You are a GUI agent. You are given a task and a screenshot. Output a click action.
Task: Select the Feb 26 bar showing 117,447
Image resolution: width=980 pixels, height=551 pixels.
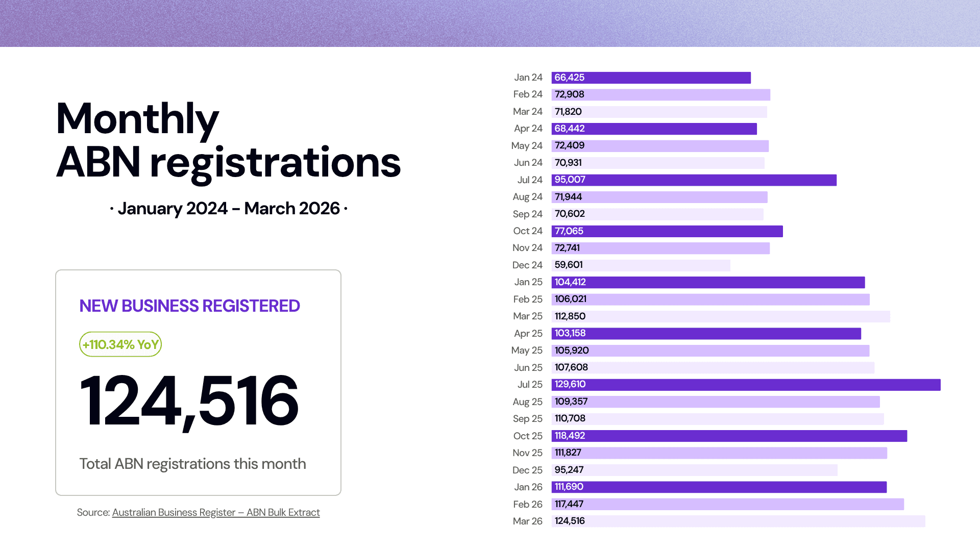(x=727, y=504)
